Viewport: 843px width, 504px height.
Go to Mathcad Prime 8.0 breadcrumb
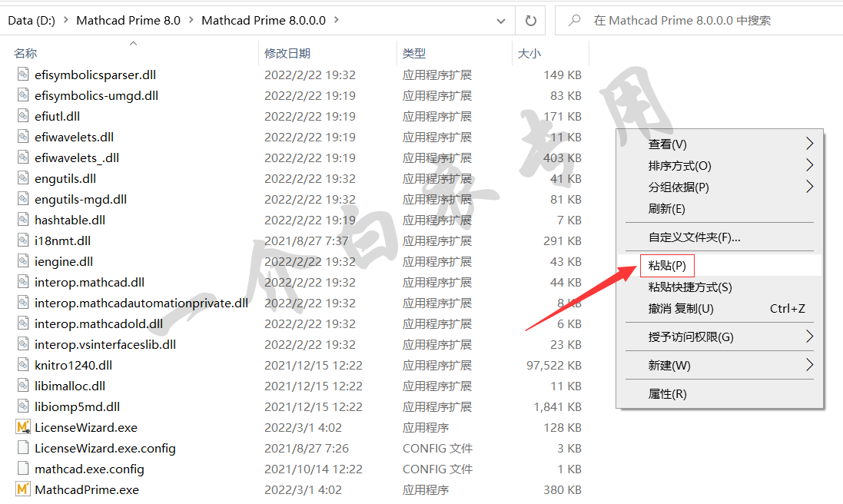(128, 21)
